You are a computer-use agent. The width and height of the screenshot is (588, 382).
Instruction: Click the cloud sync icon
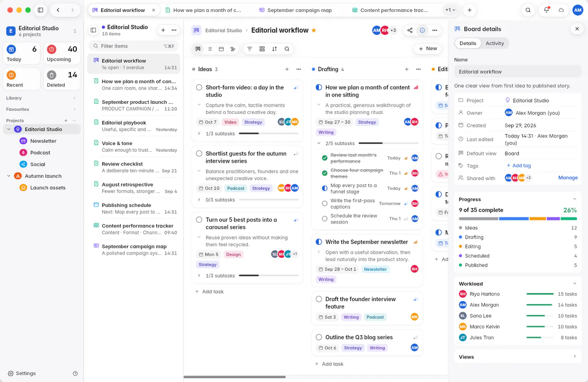click(561, 10)
